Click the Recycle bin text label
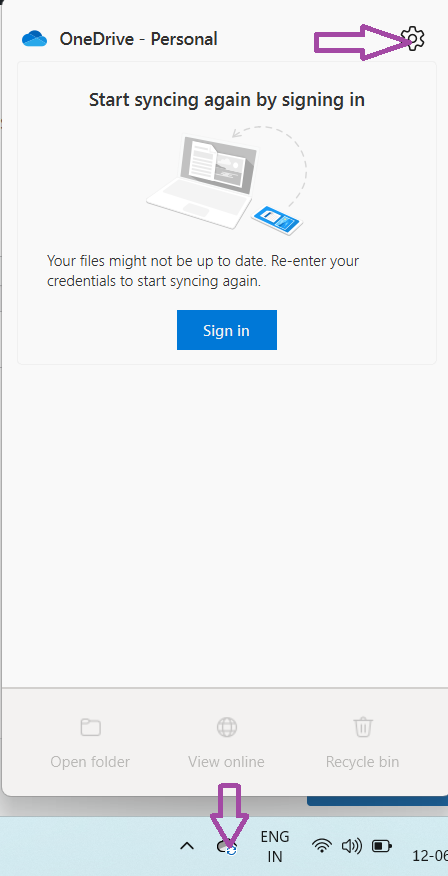This screenshot has height=876, width=448. [x=363, y=761]
